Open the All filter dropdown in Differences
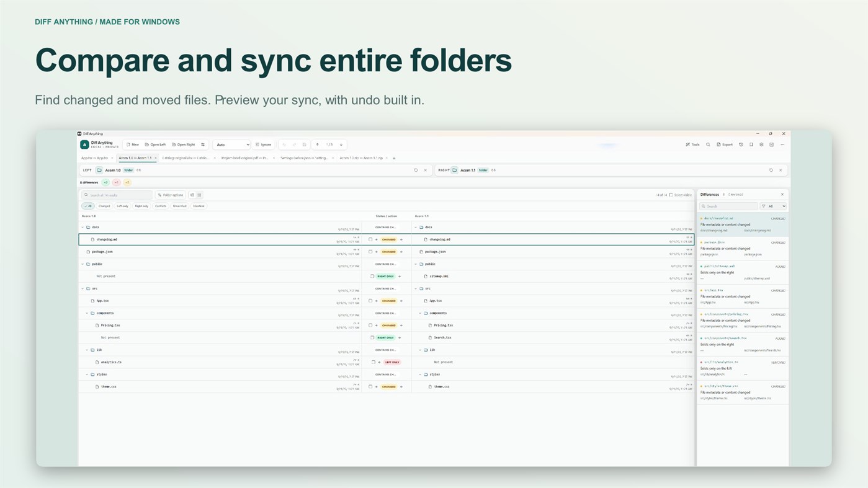868x488 pixels. click(773, 206)
